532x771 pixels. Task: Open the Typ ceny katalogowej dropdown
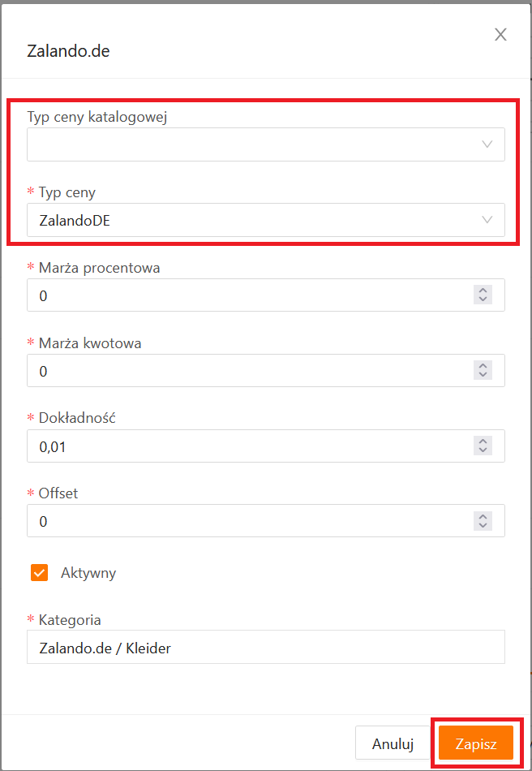pyautogui.click(x=265, y=144)
